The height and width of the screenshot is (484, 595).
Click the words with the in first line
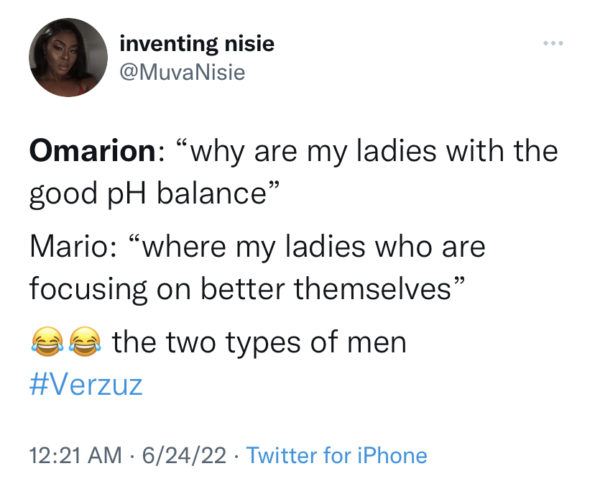click(x=502, y=151)
